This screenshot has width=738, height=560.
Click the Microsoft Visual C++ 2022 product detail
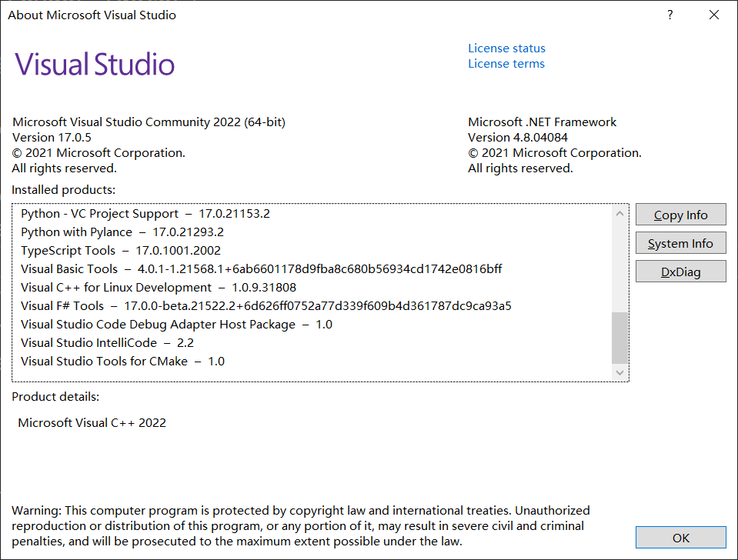pos(92,422)
